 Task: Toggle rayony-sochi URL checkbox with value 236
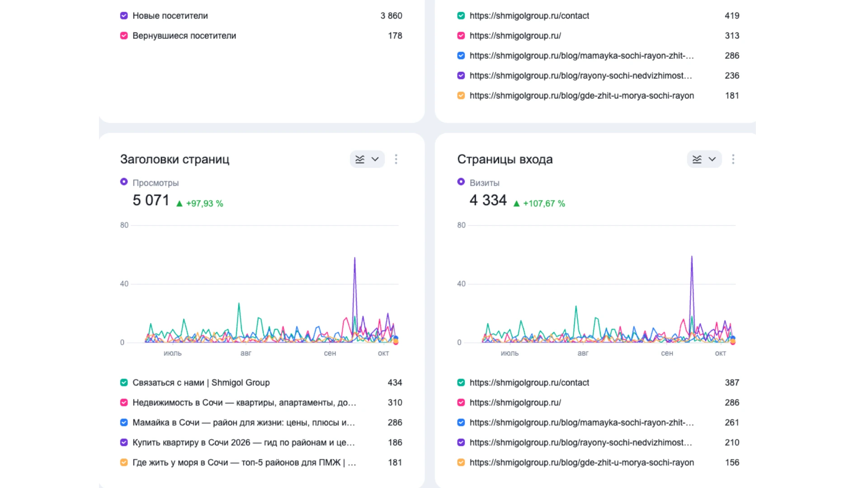click(x=461, y=75)
